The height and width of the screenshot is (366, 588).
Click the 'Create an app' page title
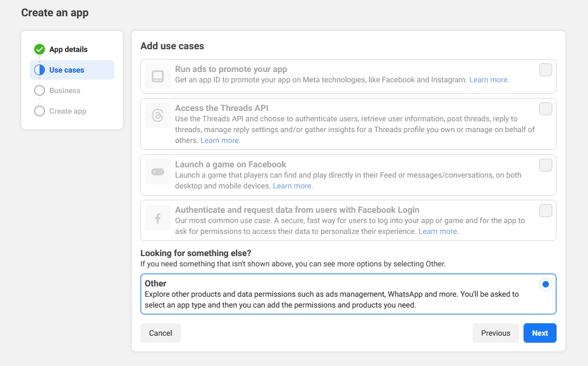pyautogui.click(x=55, y=13)
